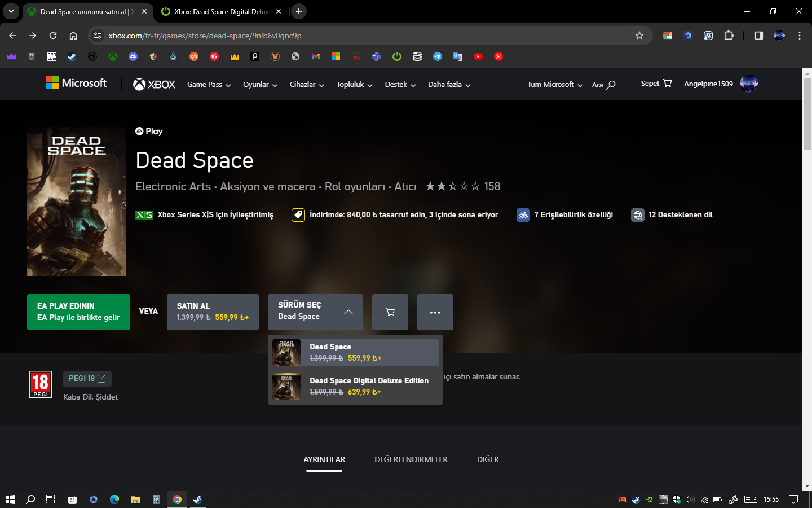
Task: Select Dead Space Digital Deluxe Edition option
Action: point(355,387)
